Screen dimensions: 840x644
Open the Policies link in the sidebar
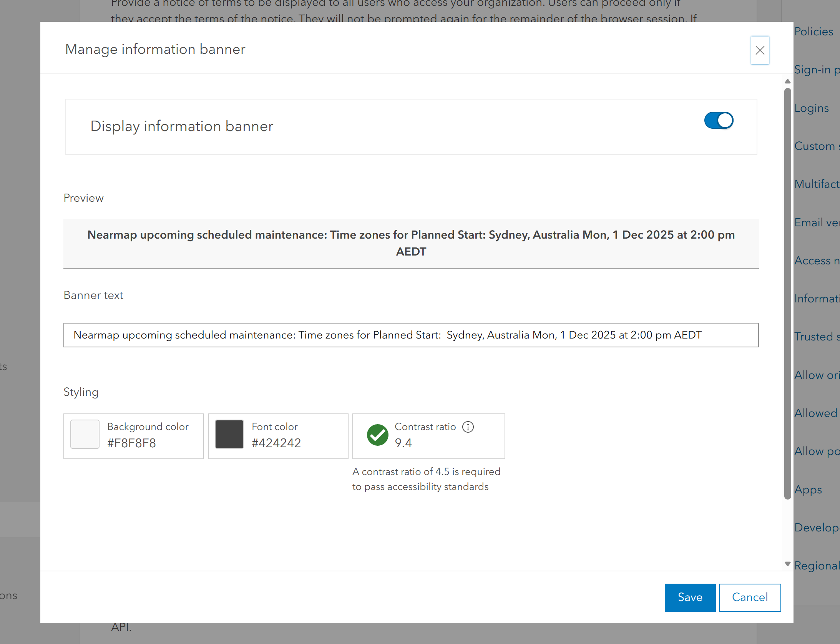[x=813, y=32]
